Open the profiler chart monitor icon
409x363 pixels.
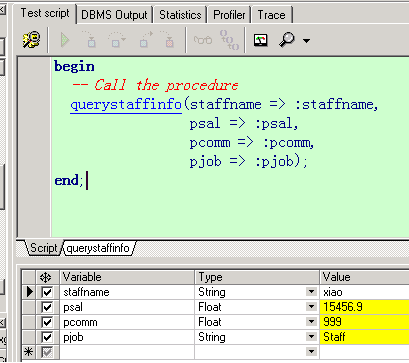(x=260, y=40)
